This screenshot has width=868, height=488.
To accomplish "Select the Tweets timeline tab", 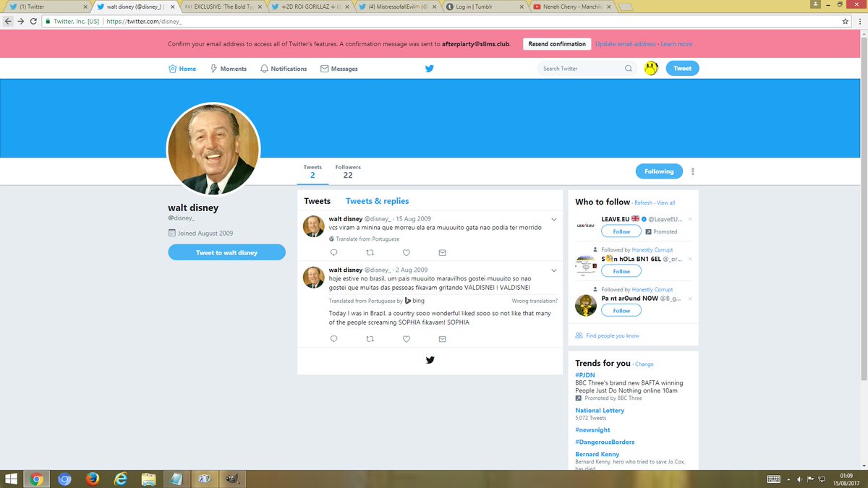I will tap(317, 201).
